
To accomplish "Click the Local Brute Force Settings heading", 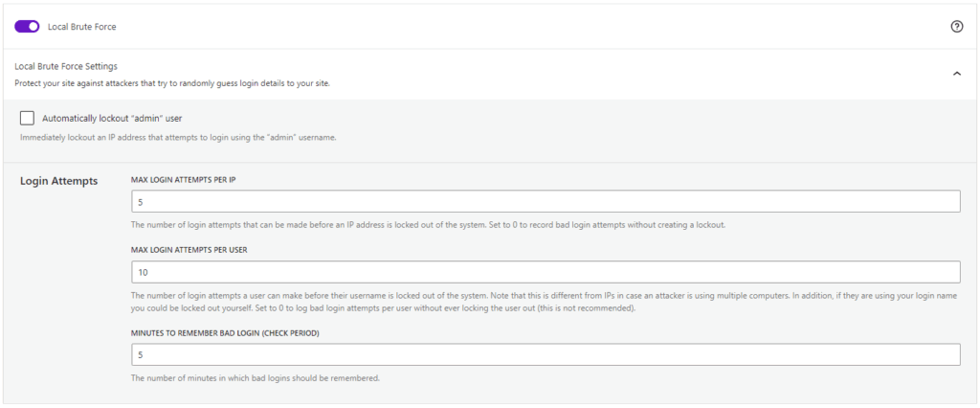I will pos(66,66).
